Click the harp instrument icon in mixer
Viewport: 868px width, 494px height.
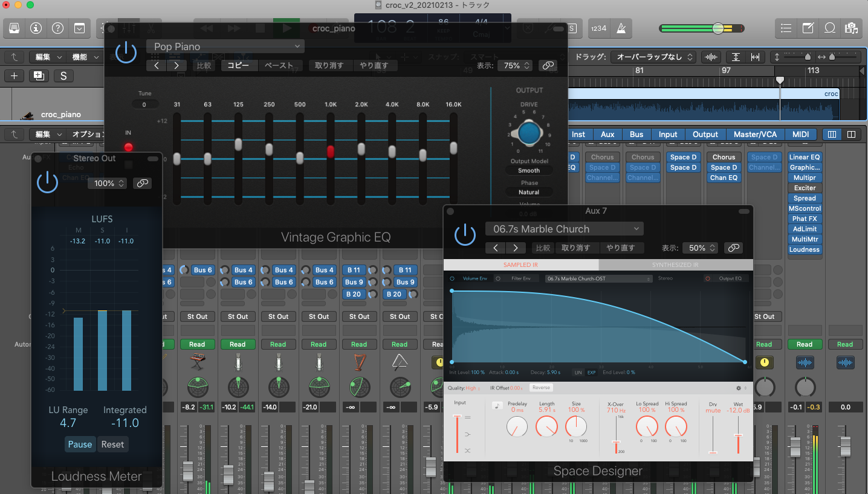[359, 362]
